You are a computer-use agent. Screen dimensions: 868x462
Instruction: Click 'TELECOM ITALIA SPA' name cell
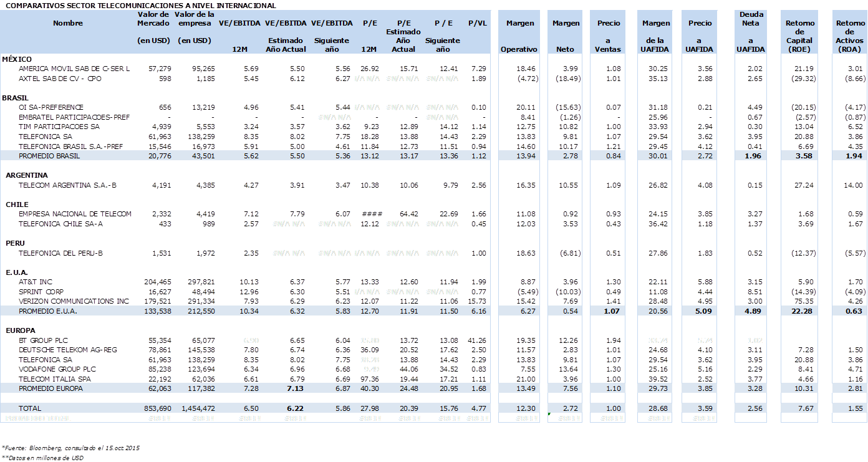(x=55, y=379)
